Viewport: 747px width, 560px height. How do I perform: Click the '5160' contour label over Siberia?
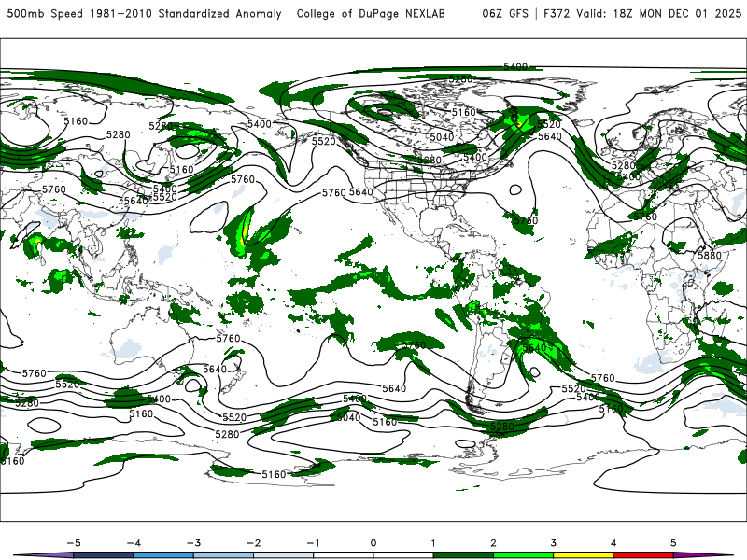(x=76, y=121)
